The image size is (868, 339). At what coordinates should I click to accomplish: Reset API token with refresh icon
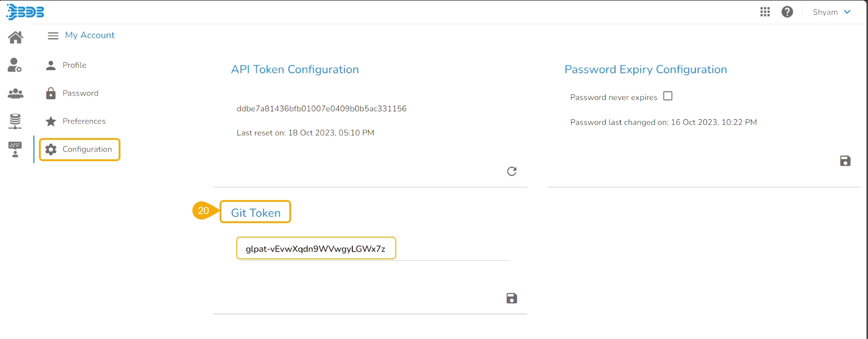click(512, 171)
